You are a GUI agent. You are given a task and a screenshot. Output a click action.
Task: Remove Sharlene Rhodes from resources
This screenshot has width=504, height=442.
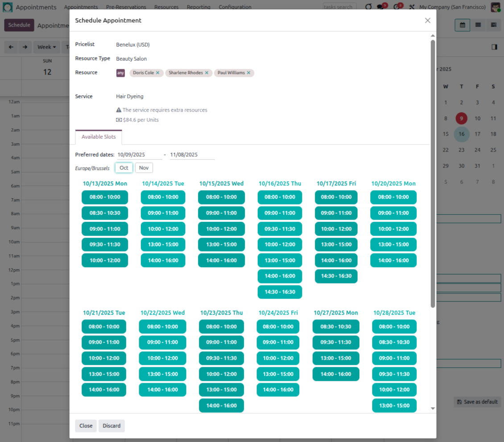[x=207, y=73]
